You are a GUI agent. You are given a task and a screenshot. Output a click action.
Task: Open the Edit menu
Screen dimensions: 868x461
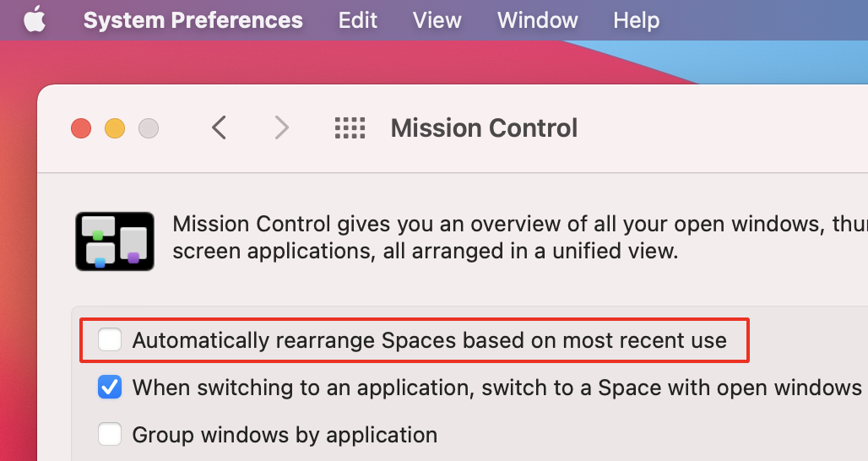358,20
